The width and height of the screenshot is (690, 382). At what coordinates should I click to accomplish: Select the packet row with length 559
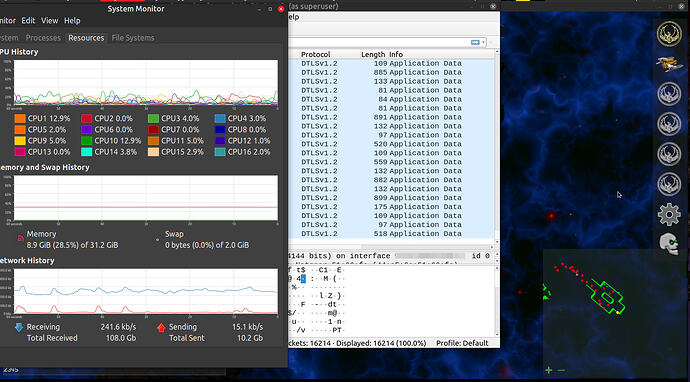[x=391, y=162]
